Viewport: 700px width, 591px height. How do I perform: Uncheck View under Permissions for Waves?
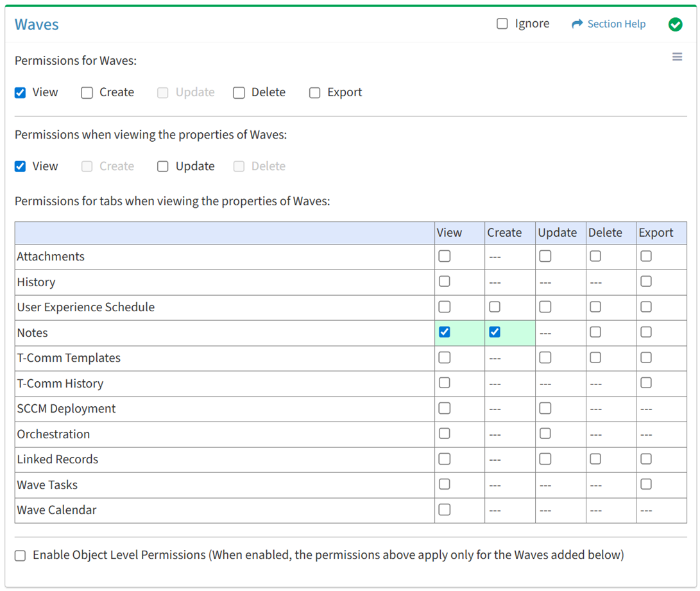pyautogui.click(x=21, y=92)
